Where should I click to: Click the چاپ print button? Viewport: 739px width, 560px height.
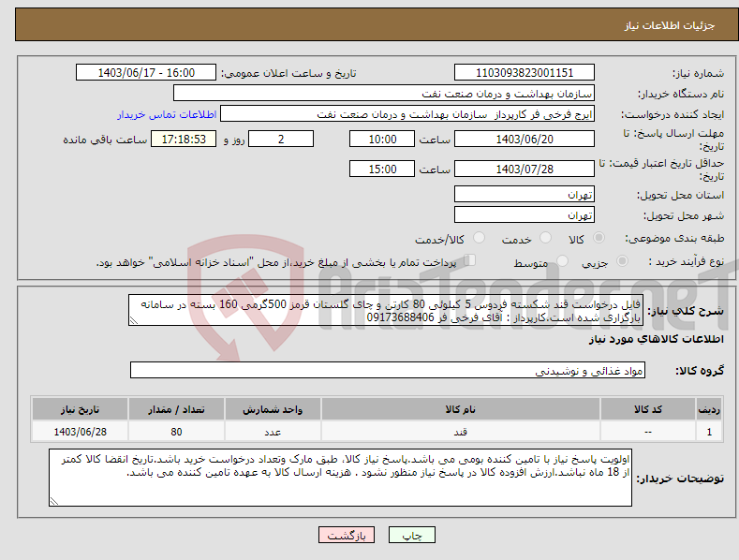point(412,535)
